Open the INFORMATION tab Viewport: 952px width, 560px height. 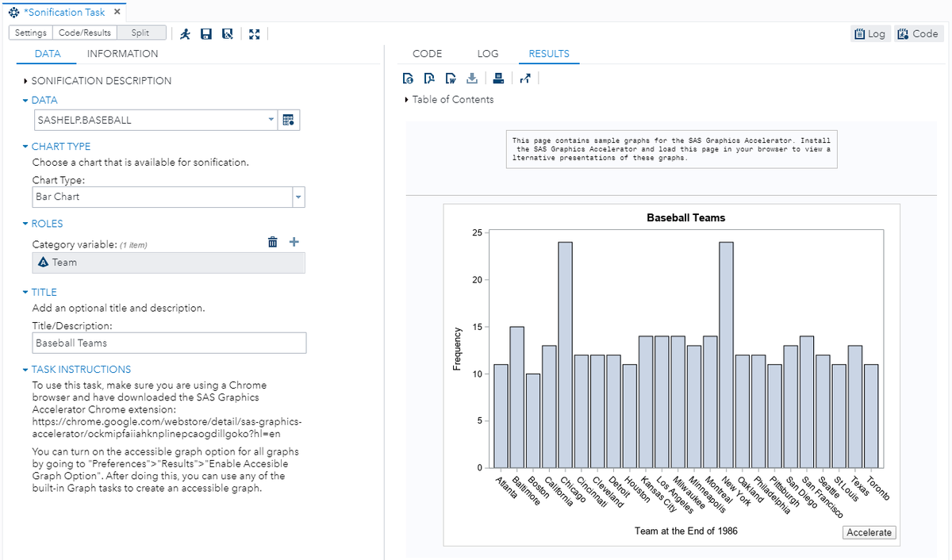(123, 54)
